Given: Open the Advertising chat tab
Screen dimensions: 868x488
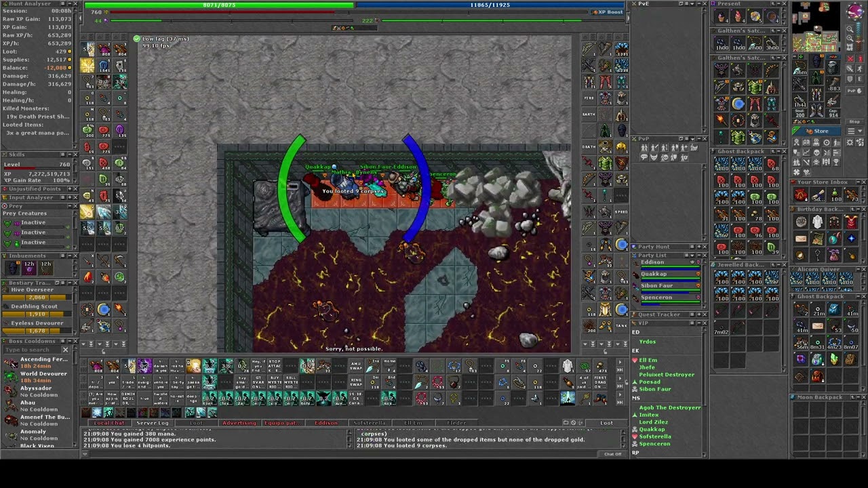Looking at the screenshot, I should [x=239, y=423].
